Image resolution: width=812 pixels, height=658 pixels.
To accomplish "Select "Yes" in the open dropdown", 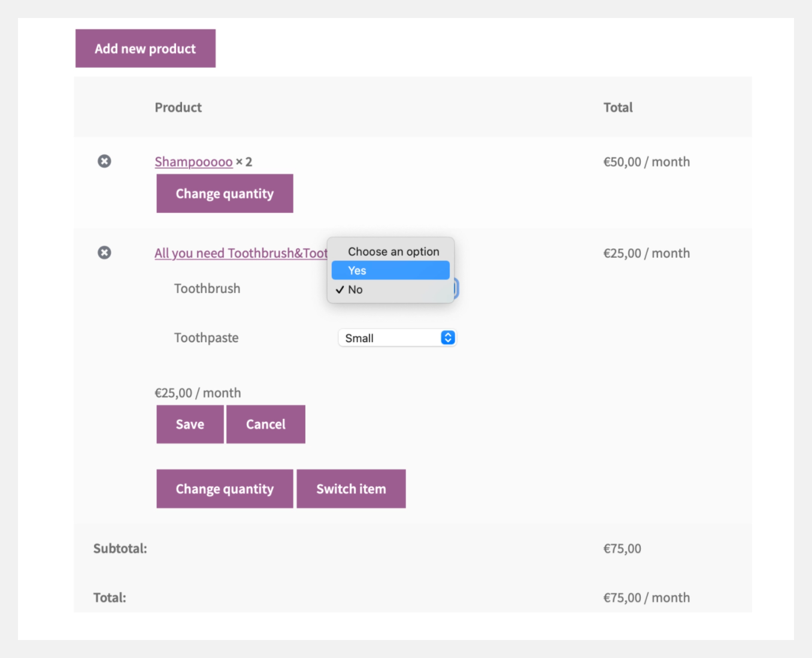I will (x=390, y=270).
